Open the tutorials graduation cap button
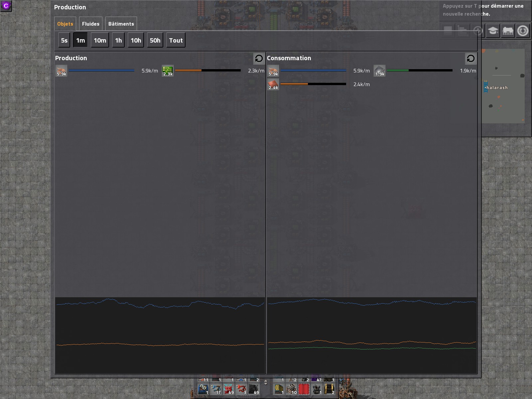This screenshot has width=532, height=399. (x=493, y=31)
